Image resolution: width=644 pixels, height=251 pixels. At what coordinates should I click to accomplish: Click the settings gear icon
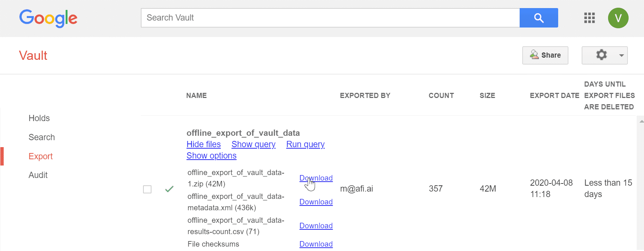pyautogui.click(x=601, y=55)
